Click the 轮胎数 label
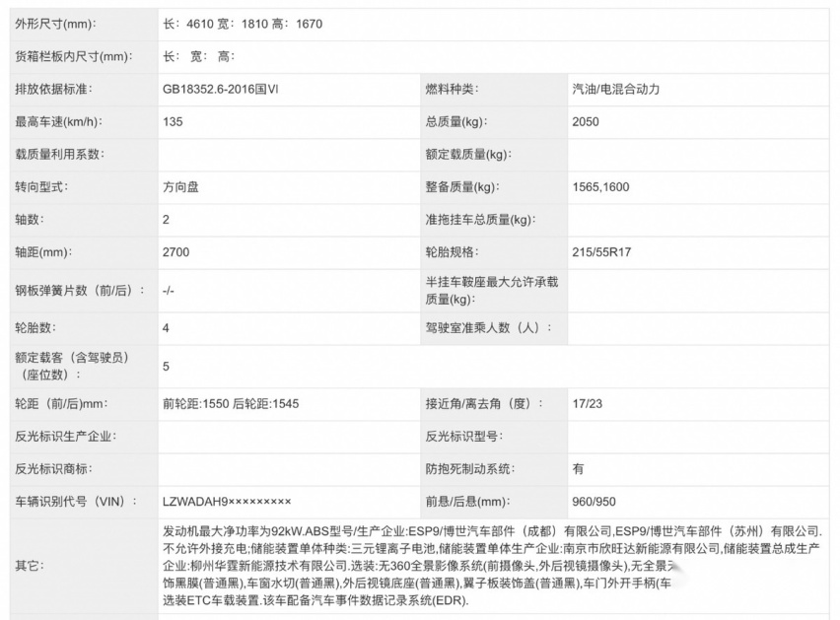Screen dimensions: 840x620 click(35, 328)
